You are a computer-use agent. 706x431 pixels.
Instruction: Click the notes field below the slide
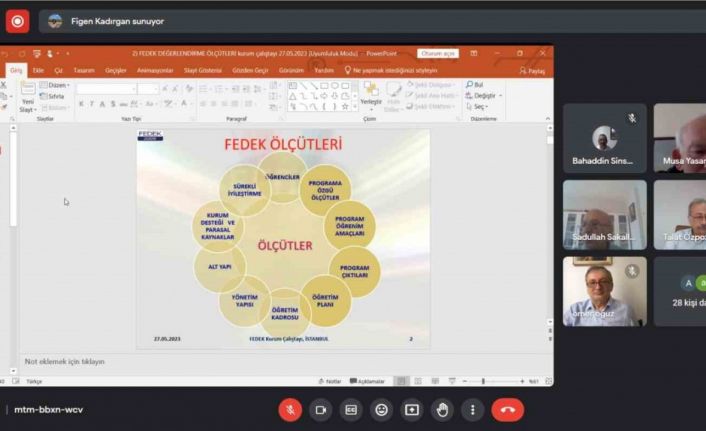66,361
